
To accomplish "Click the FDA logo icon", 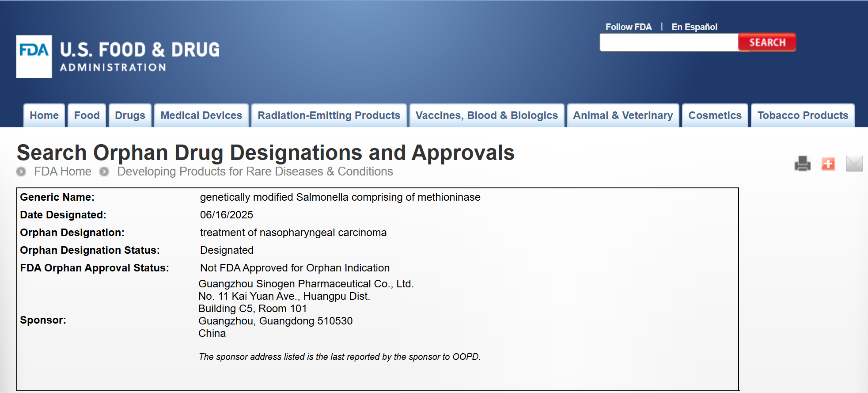I will point(34,57).
